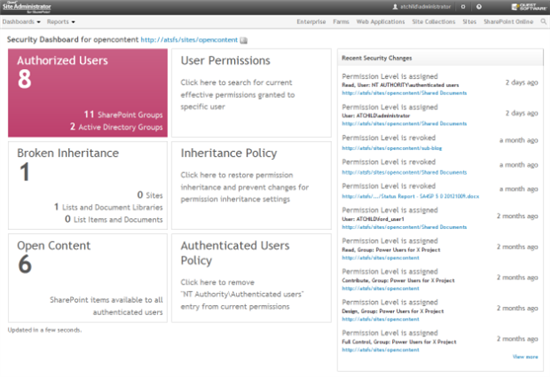
Task: Switch to the Enterprise scope
Action: [311, 22]
